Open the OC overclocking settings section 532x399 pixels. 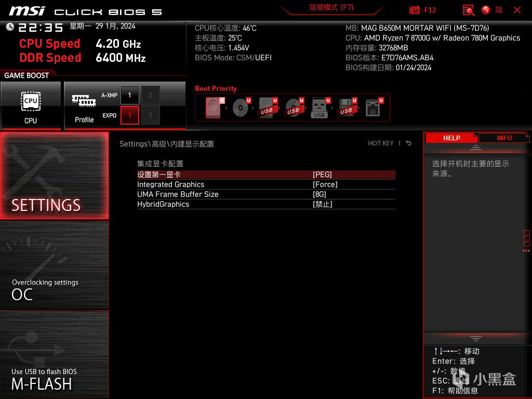coord(55,265)
